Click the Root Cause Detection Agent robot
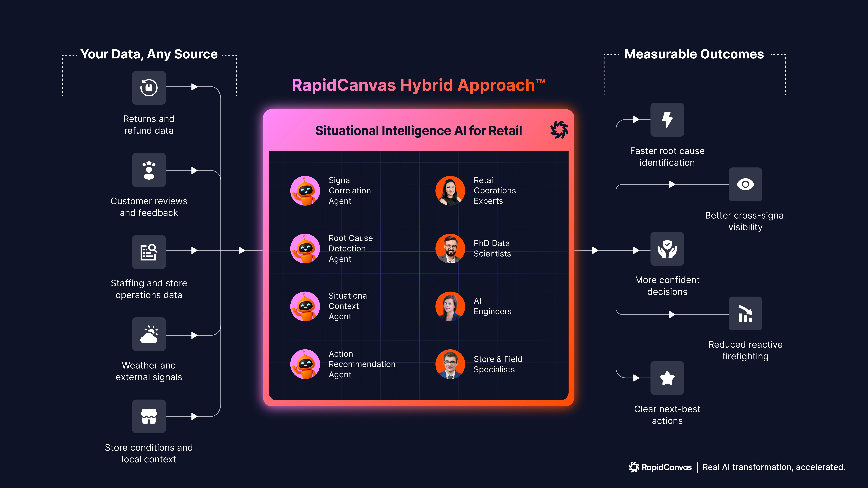Image resolution: width=868 pixels, height=488 pixels. [x=305, y=249]
